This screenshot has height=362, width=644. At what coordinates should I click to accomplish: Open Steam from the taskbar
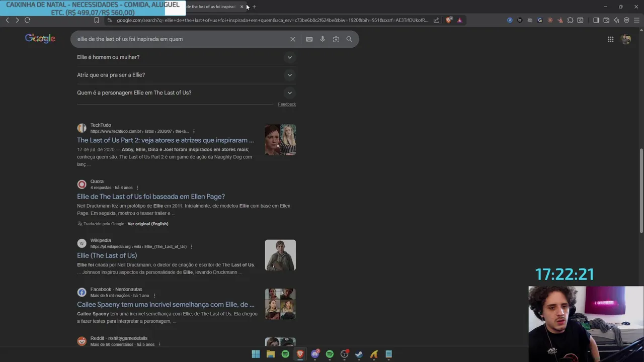point(359,354)
